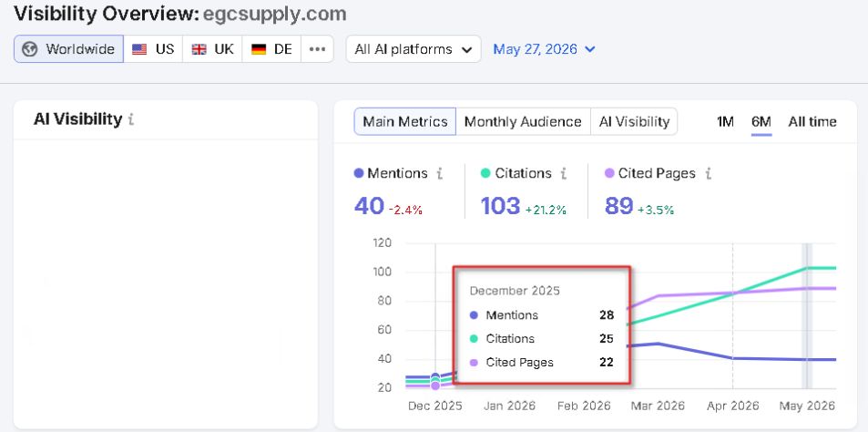Click the globe icon in Worldwide button
This screenshot has width=868, height=432.
click(x=29, y=49)
